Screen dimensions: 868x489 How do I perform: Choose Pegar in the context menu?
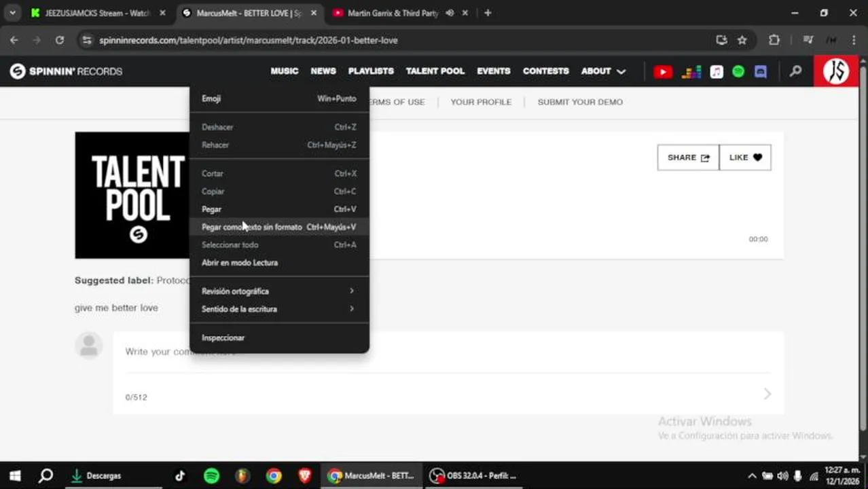point(279,209)
